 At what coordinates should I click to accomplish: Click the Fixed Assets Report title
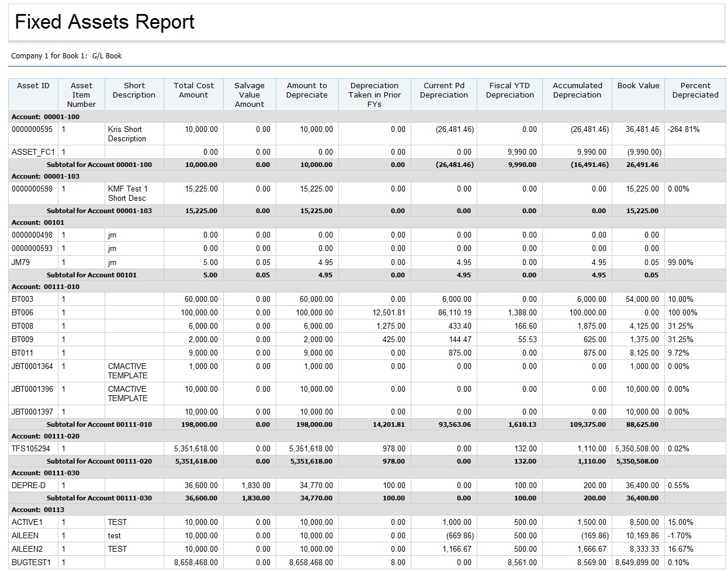point(105,22)
